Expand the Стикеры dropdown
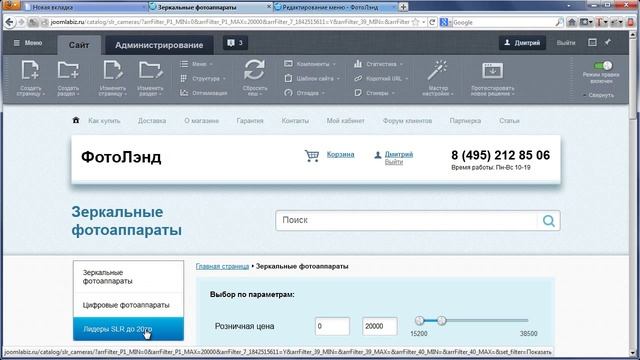 coord(375,93)
